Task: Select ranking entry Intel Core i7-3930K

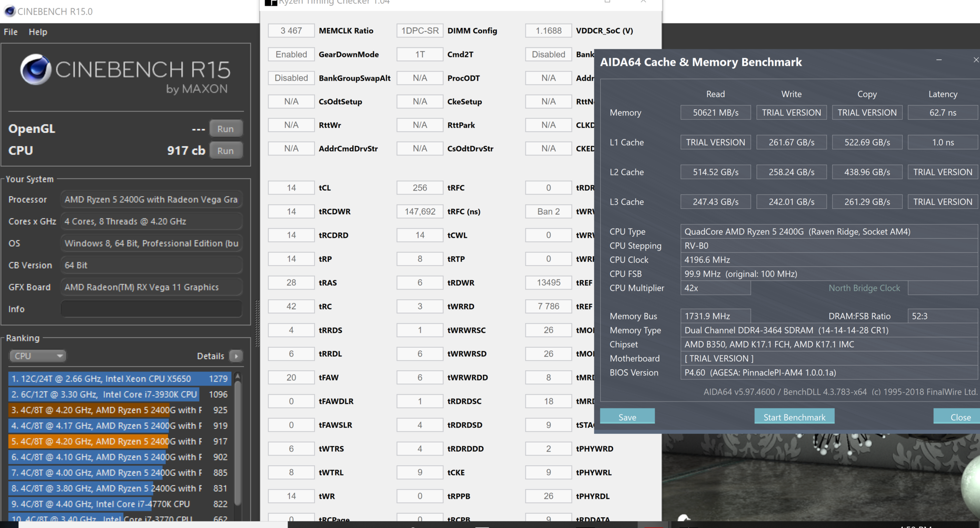Action: tap(120, 394)
